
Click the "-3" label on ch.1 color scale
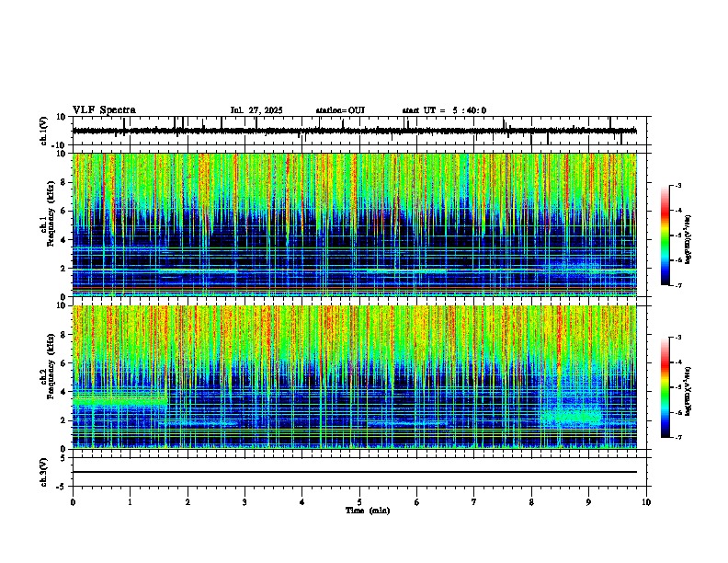click(678, 186)
